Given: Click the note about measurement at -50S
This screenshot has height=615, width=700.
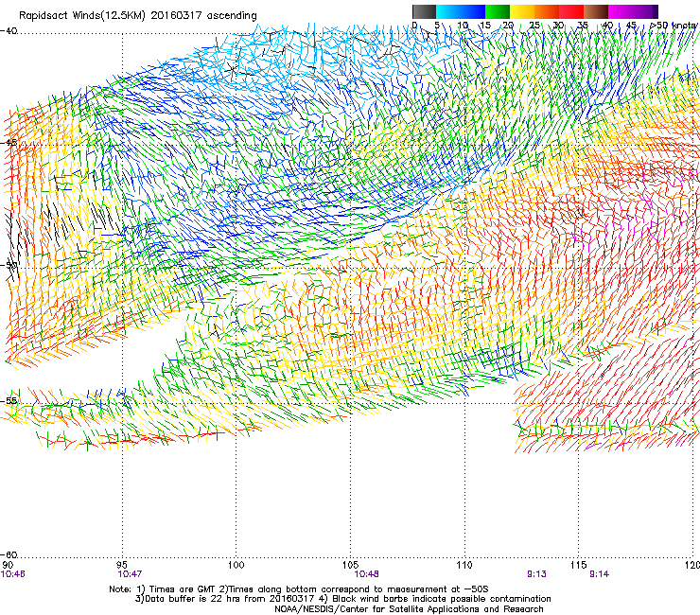Looking at the screenshot, I should click(x=354, y=589).
